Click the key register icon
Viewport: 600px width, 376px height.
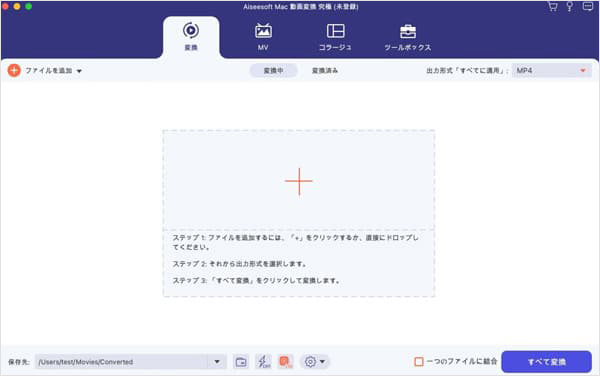click(570, 7)
